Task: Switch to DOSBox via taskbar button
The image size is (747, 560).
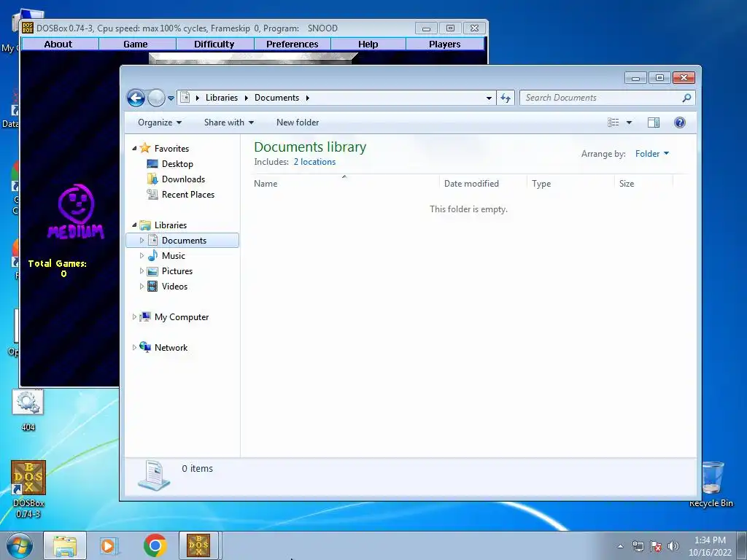Action: click(198, 545)
